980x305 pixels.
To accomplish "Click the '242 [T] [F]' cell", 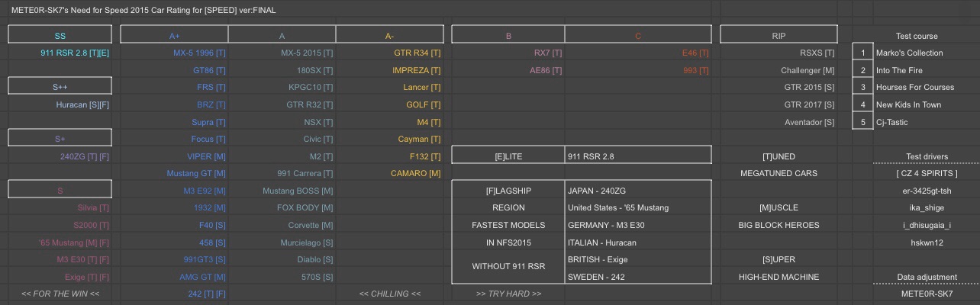I will (x=175, y=294).
